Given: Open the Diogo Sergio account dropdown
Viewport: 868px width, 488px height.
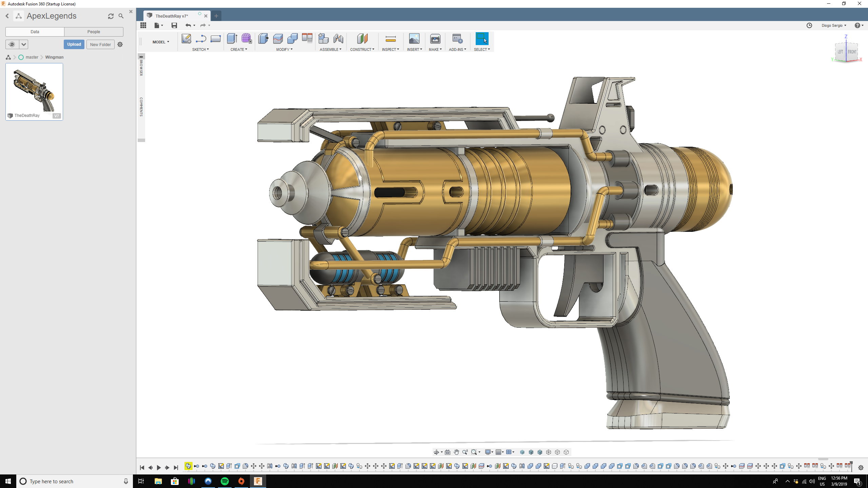Looking at the screenshot, I should pos(834,25).
